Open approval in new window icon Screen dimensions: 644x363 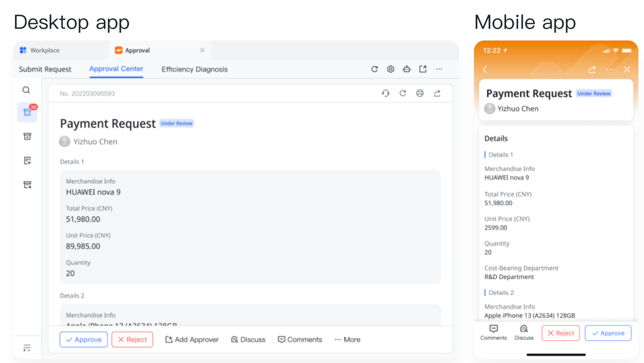click(423, 69)
